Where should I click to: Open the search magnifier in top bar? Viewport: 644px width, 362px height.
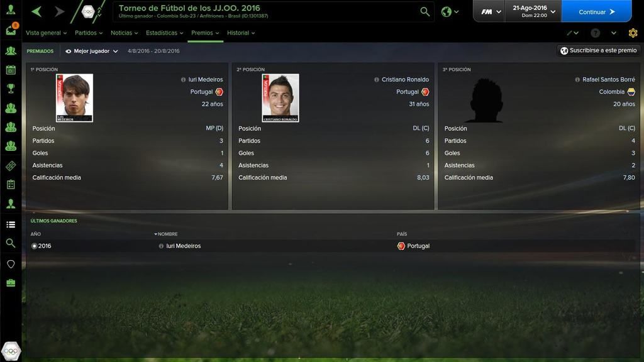(x=425, y=11)
